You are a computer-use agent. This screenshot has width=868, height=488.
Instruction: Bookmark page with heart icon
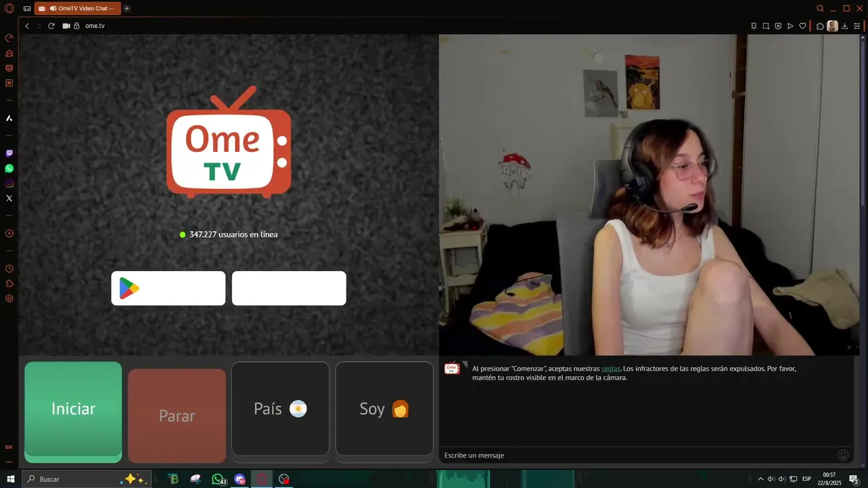[x=802, y=26]
